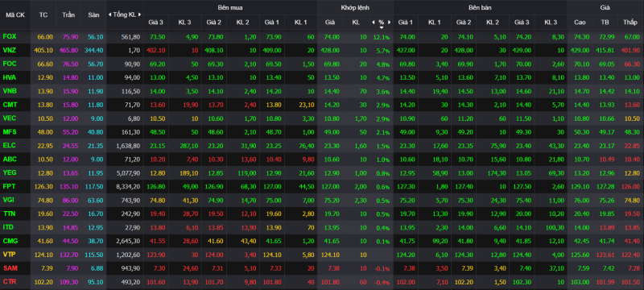Open the VEC stock symbol
The height and width of the screenshot is (290, 644).
tap(10, 118)
